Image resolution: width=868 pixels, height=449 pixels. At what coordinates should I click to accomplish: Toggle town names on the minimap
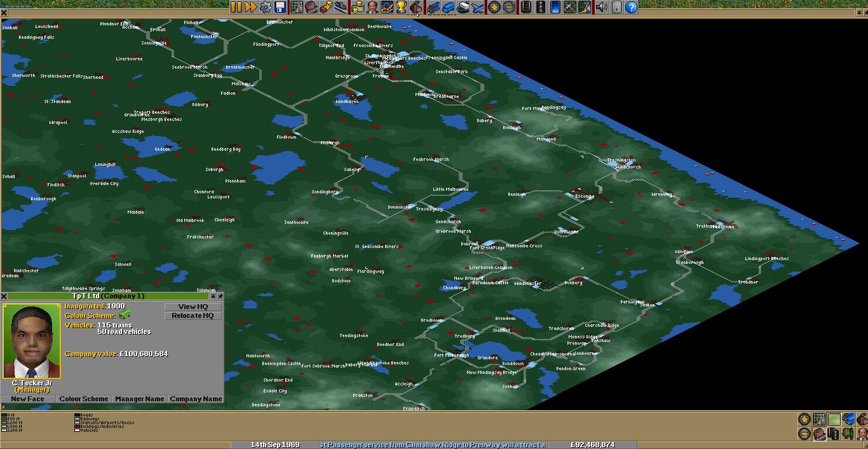pyautogui.click(x=819, y=434)
